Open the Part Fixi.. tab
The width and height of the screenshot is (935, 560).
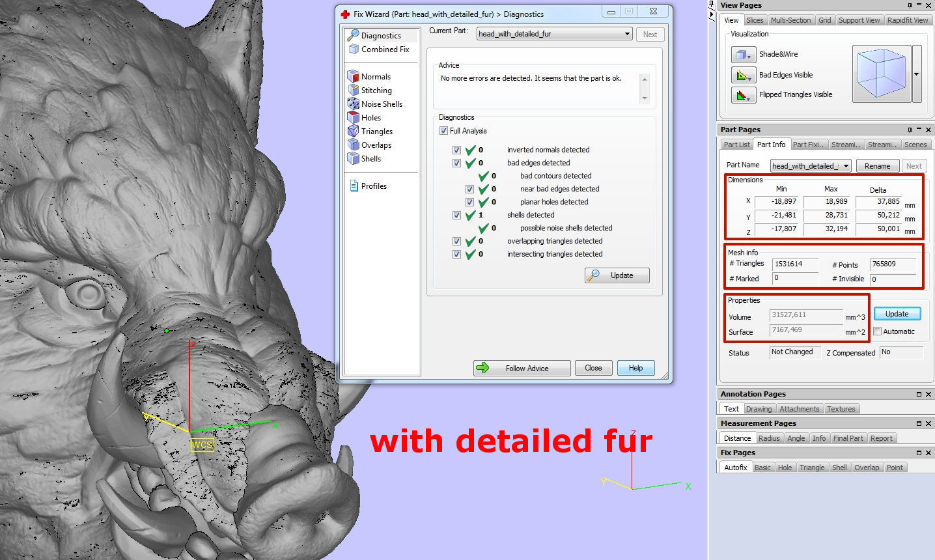coord(809,145)
